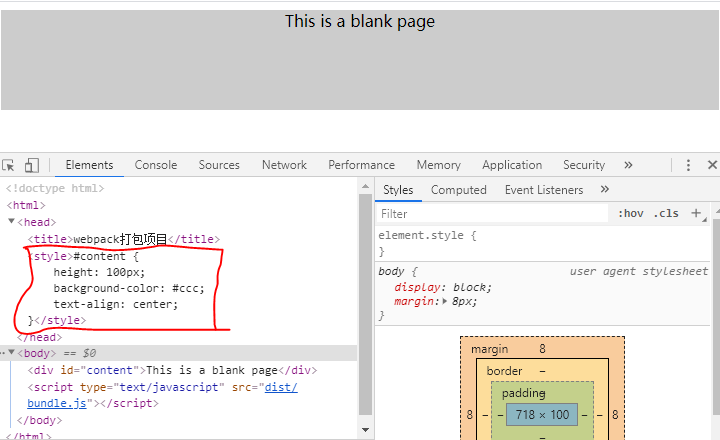Close the DevTools panel

click(x=712, y=165)
